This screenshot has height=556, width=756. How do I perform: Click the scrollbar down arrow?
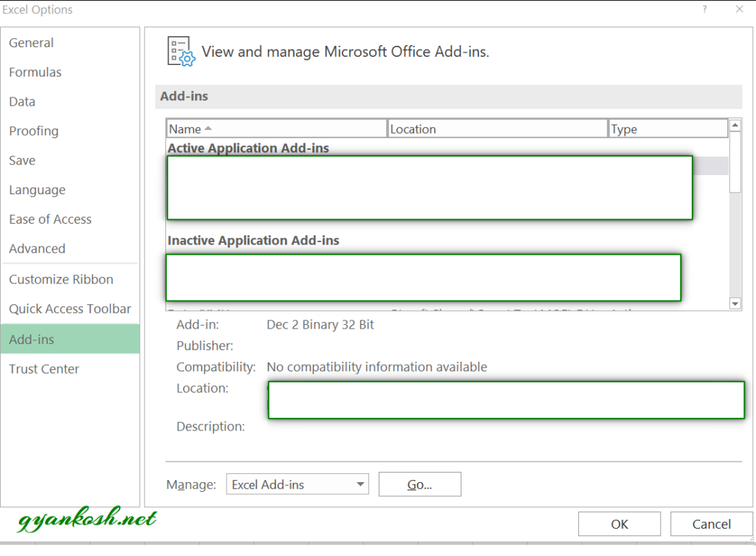coord(735,303)
